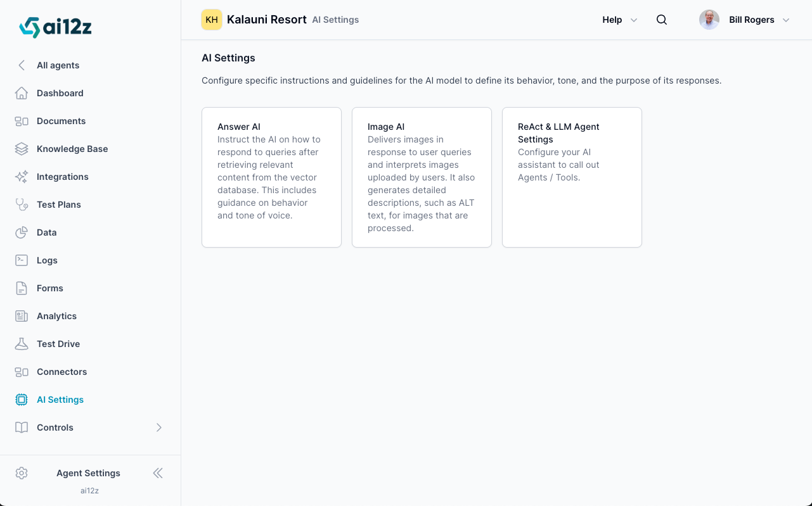Click the AI Settings chip icon
Viewport: 812px width, 506px height.
(22, 400)
